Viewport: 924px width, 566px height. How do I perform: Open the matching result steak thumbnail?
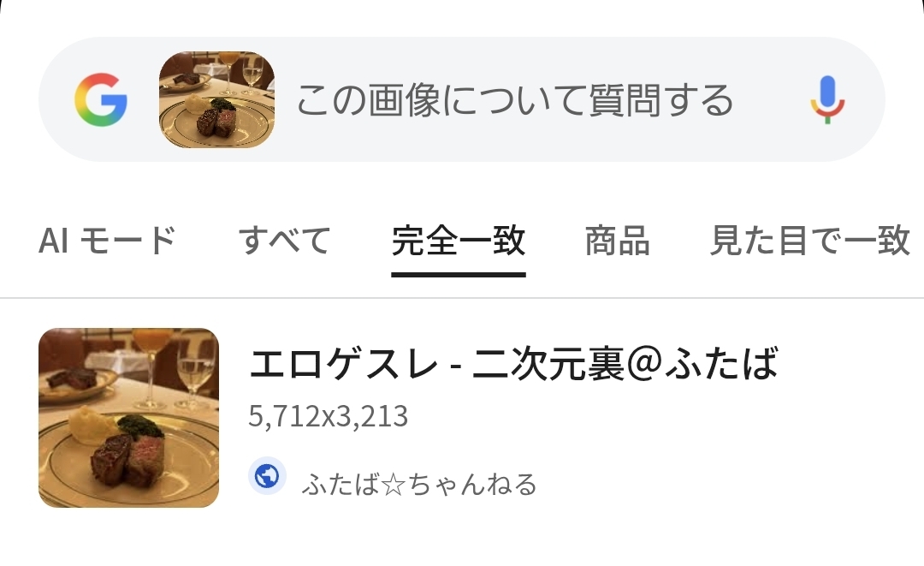[128, 418]
